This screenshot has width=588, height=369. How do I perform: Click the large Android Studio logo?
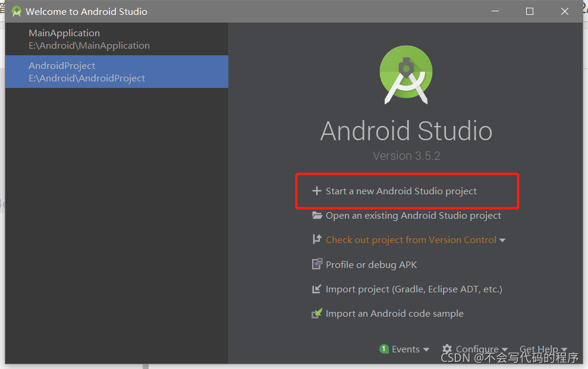(406, 75)
